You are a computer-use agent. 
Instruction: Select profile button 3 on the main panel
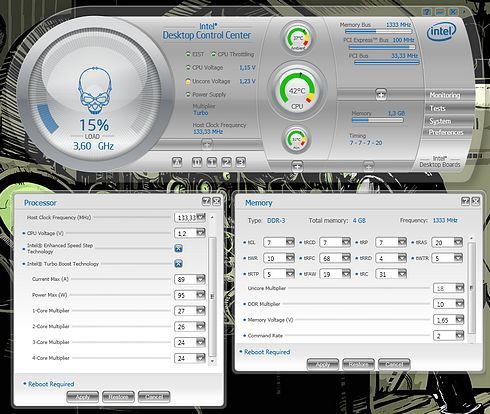tap(241, 162)
